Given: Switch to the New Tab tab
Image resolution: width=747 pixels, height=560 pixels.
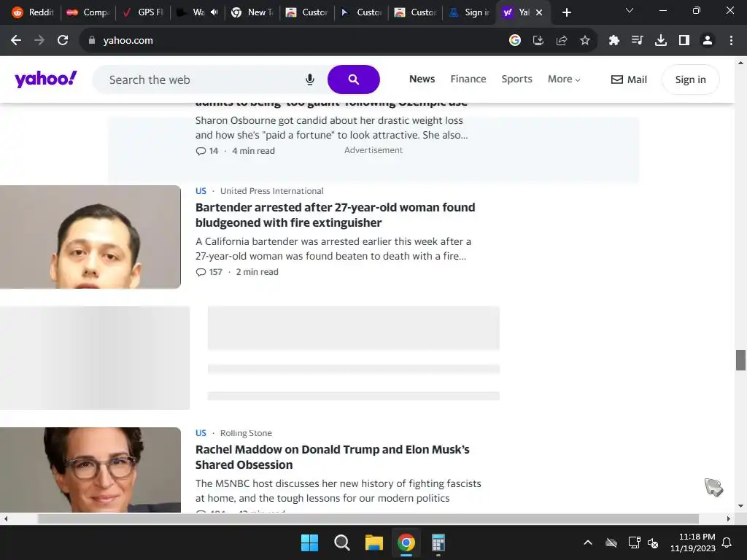Looking at the screenshot, I should pos(252,12).
